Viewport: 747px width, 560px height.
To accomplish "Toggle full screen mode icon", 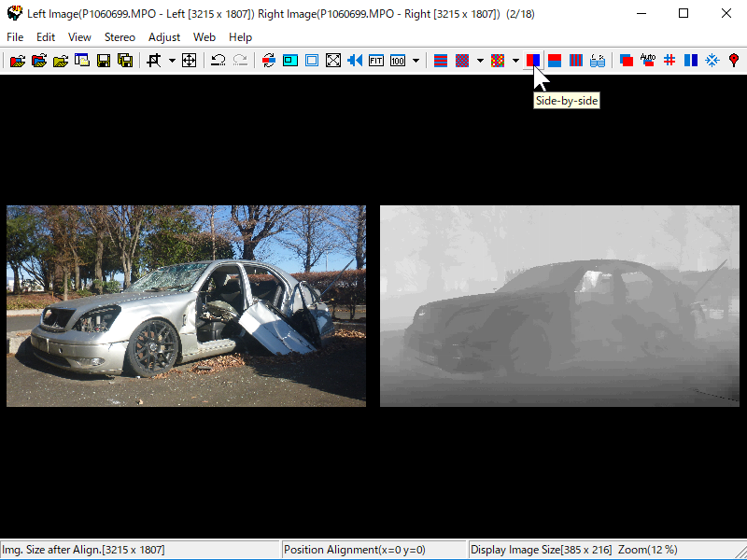I will pyautogui.click(x=333, y=61).
